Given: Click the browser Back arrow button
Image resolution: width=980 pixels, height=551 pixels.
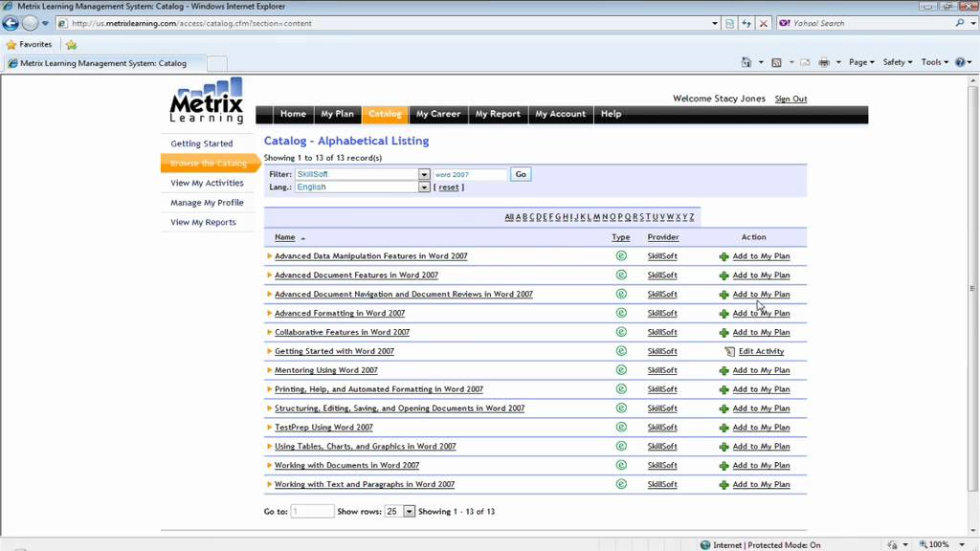Looking at the screenshot, I should (11, 23).
